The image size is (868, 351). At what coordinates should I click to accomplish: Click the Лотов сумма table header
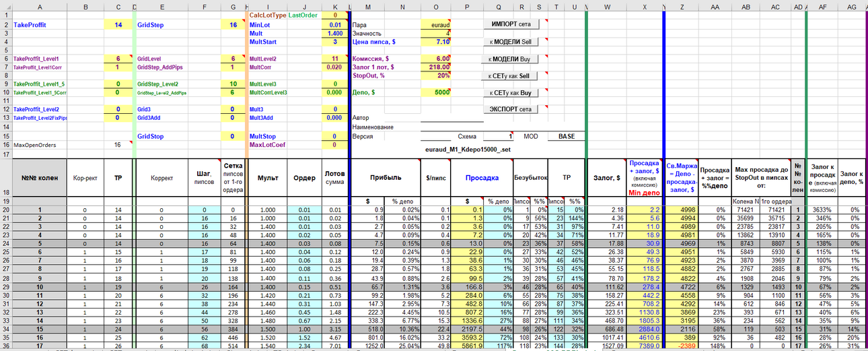334,178
